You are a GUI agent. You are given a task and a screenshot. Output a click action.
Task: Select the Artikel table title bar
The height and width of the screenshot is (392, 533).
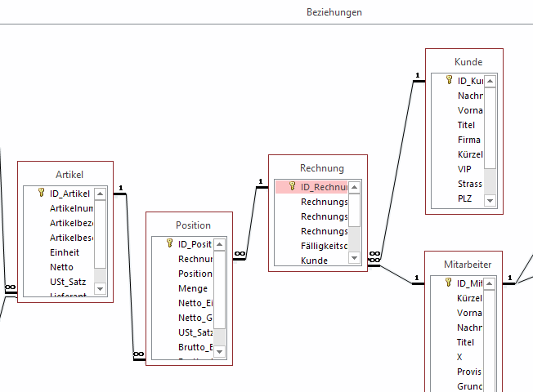69,174
